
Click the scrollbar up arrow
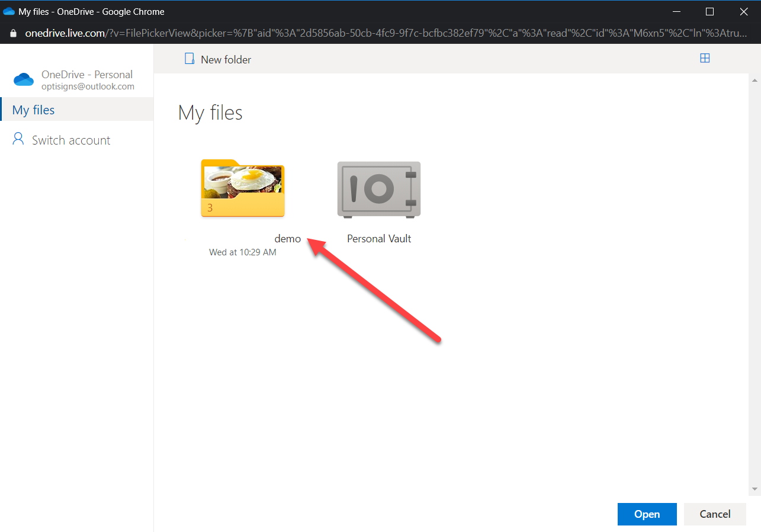(x=754, y=80)
